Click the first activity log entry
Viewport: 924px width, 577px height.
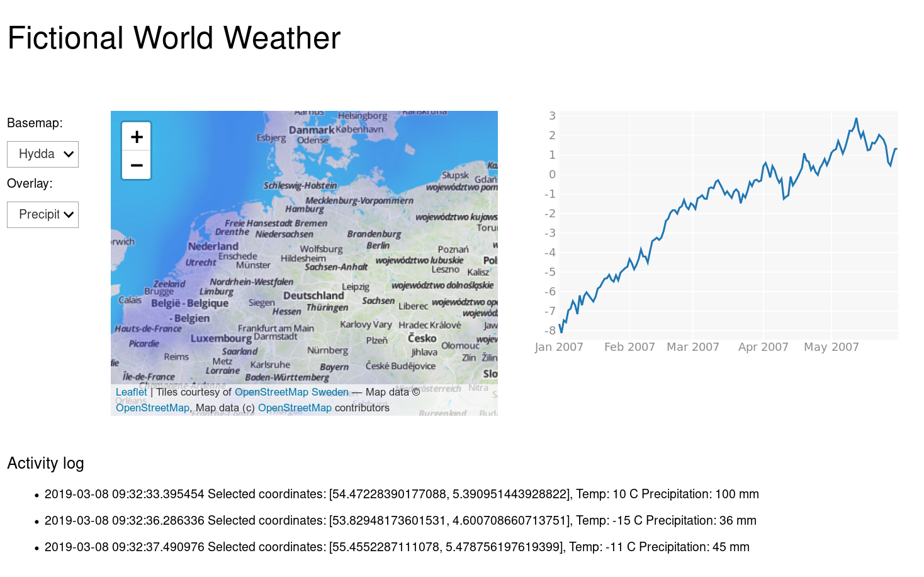(x=402, y=494)
